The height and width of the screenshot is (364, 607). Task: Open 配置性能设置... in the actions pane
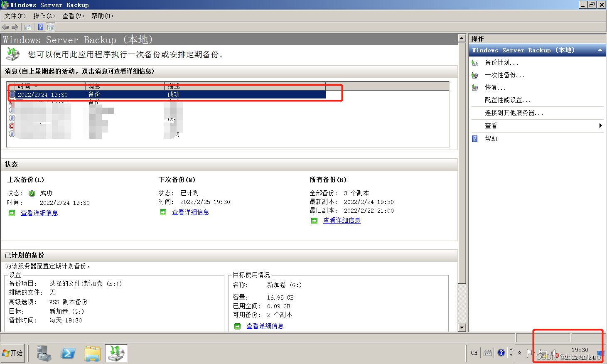pos(508,100)
